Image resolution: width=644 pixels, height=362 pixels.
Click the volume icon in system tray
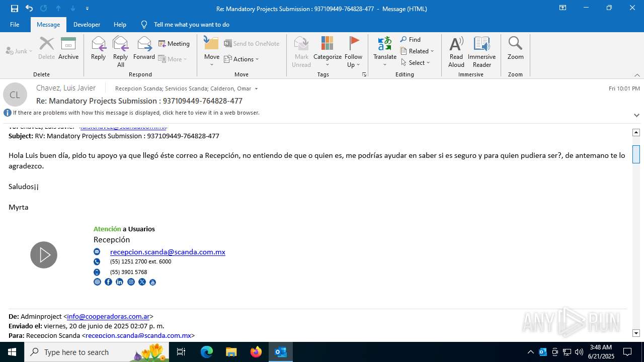pos(579,352)
